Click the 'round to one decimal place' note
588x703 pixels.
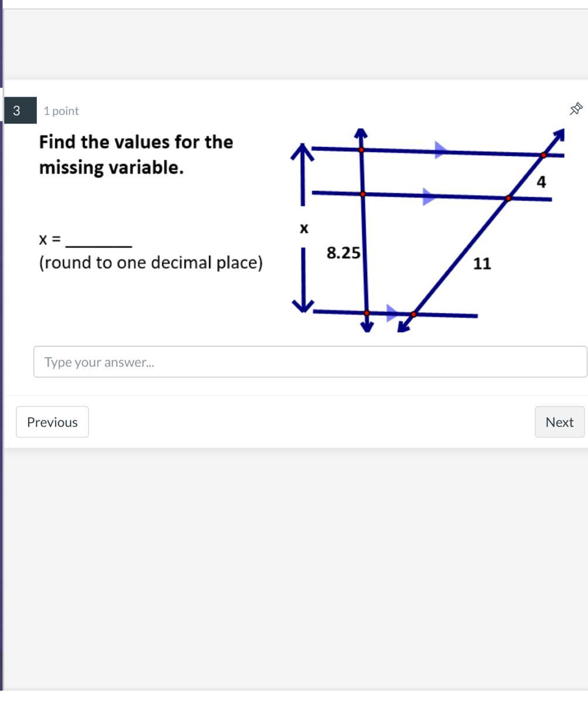coord(151,262)
